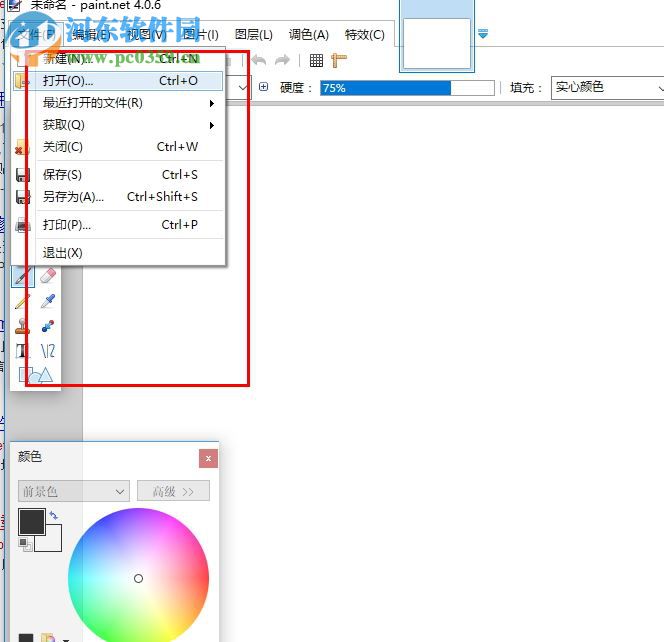Select the Color Picker eyedropper tool
The image size is (664, 642).
click(x=48, y=301)
